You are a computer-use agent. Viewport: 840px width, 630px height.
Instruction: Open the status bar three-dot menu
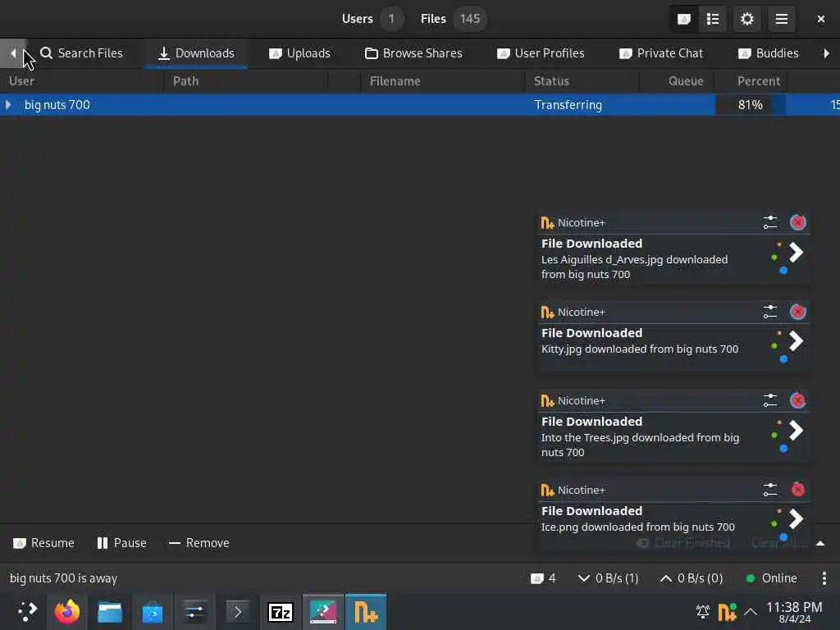pos(824,578)
